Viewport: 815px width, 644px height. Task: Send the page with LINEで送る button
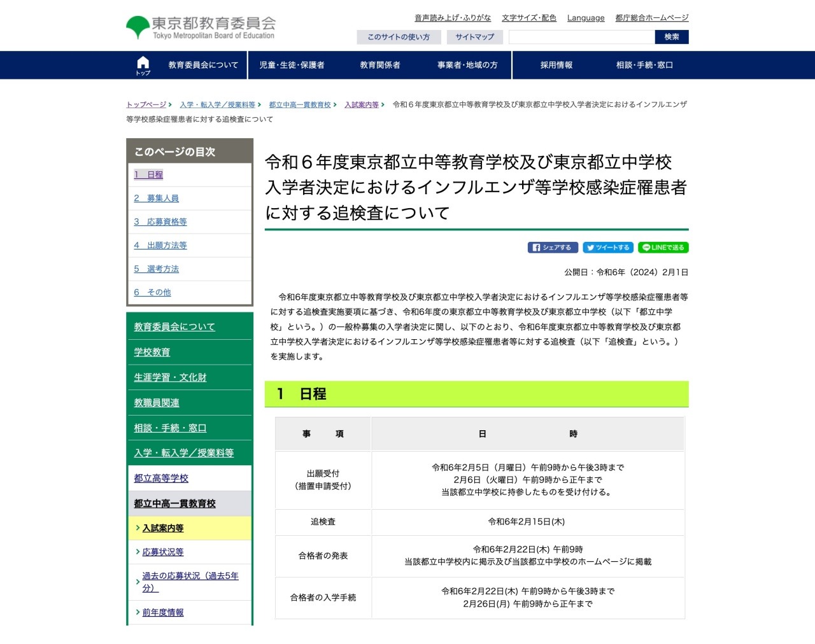[663, 248]
